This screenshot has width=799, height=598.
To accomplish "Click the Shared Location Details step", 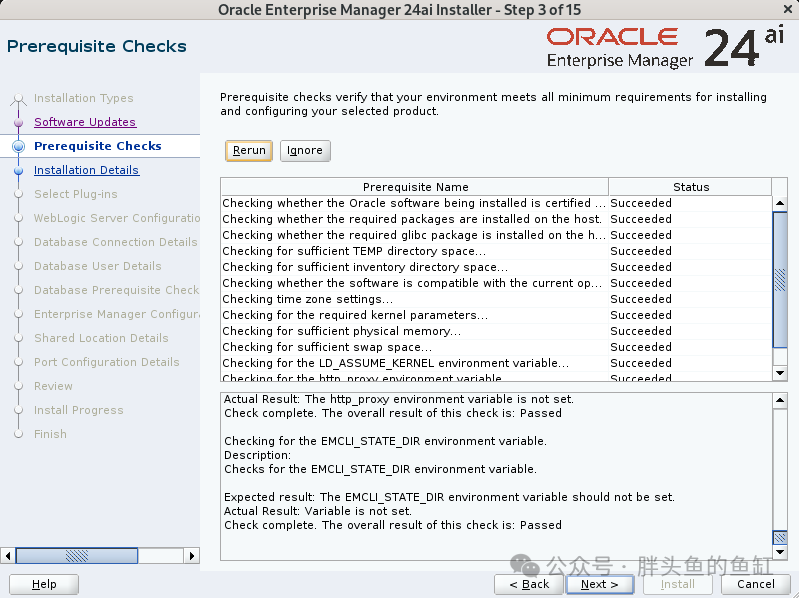I will click(x=101, y=338).
